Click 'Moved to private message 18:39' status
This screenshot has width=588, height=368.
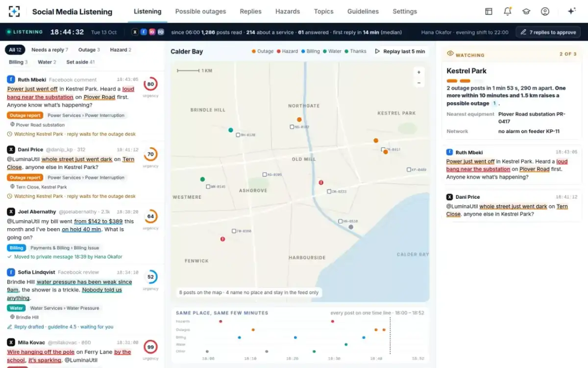[x=65, y=257]
